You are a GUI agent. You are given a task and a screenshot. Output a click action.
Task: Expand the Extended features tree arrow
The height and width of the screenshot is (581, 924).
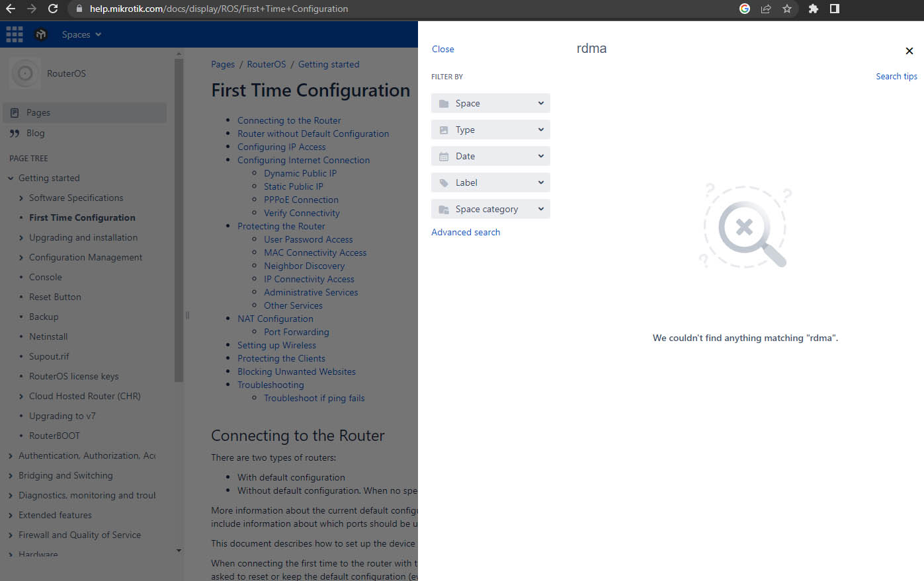pos(11,515)
